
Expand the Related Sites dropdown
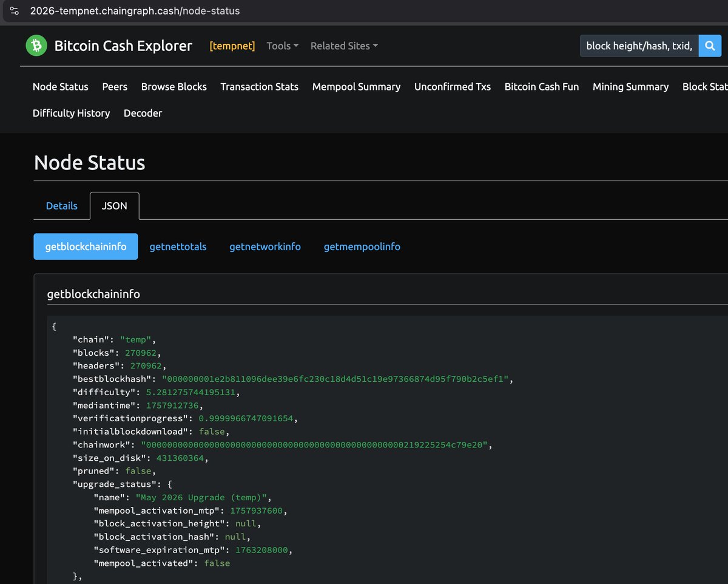click(344, 46)
